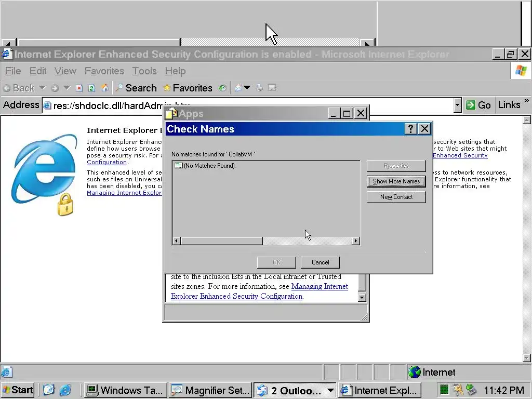Click the IE page icon in status bar
This screenshot has width=532, height=399.
(7, 372)
